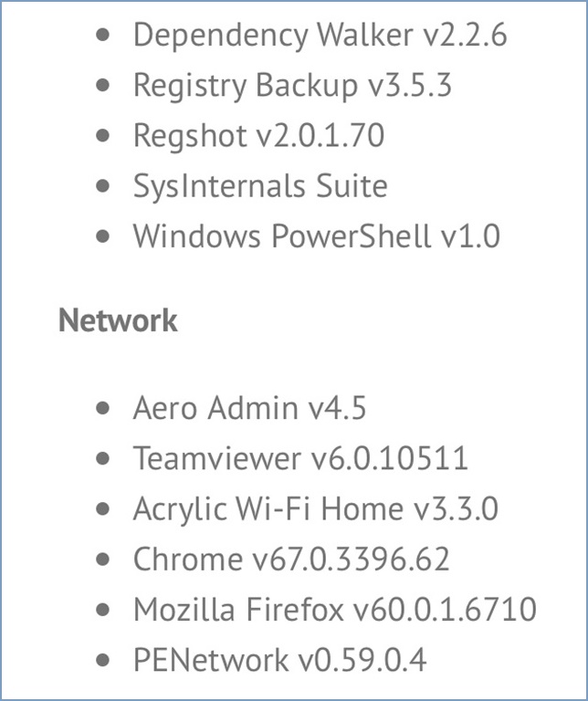The image size is (588, 701).
Task: Click the Regshot v2.0.1.70 text
Action: pyautogui.click(x=259, y=135)
